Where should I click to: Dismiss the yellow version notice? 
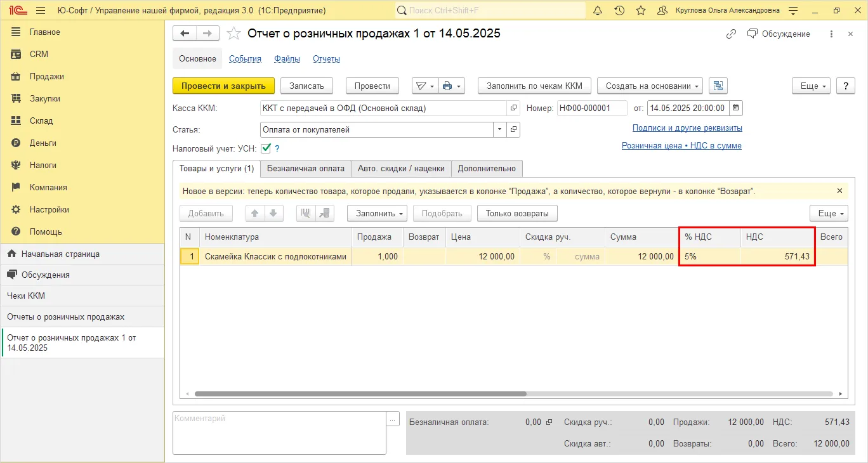click(839, 190)
